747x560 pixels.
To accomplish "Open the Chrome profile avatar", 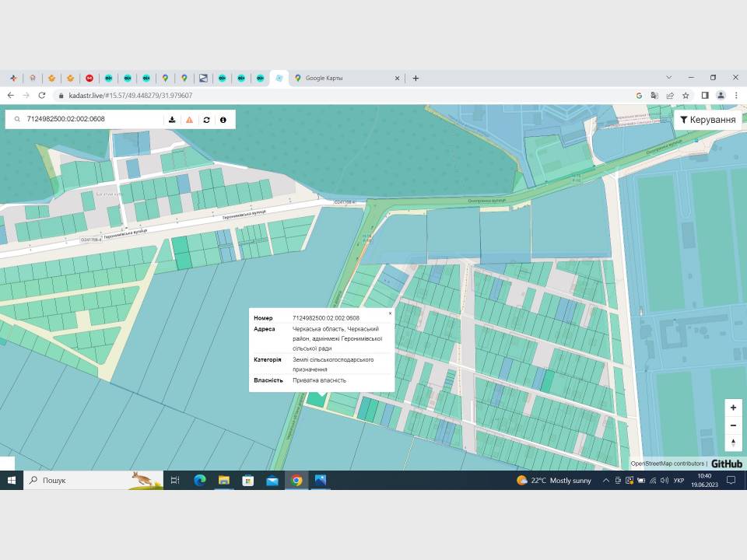I will (x=721, y=96).
